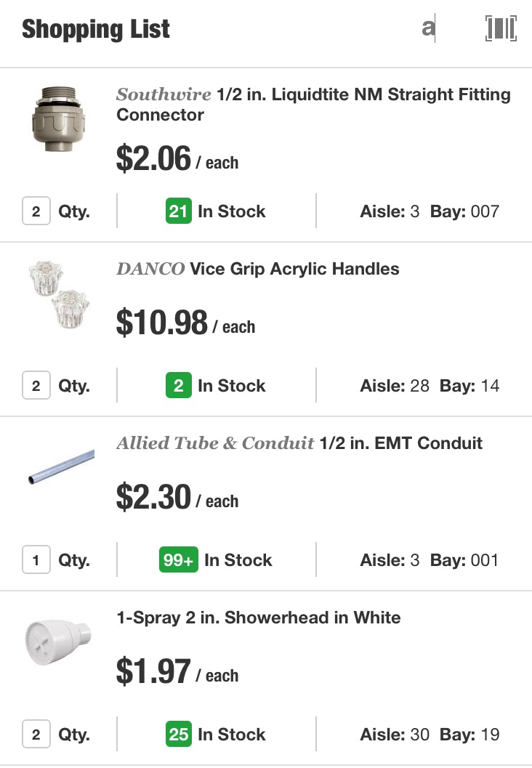This screenshot has height=768, width=532.
Task: Change quantity box for EMT Conduit
Action: tap(36, 560)
